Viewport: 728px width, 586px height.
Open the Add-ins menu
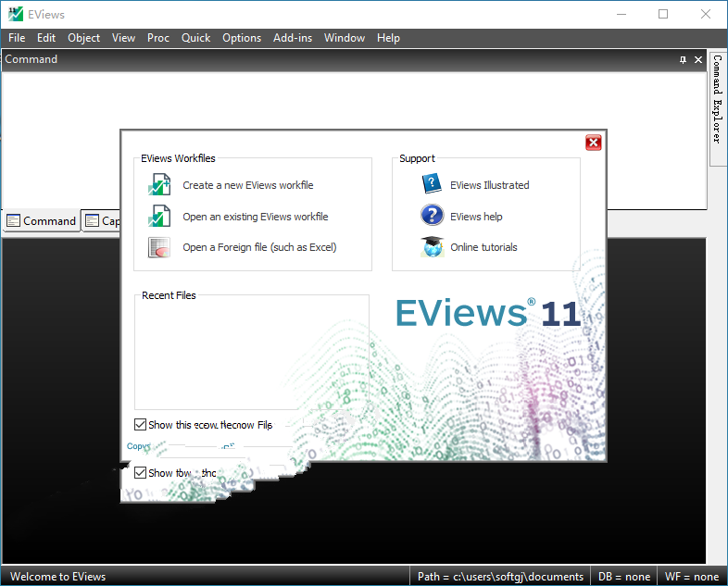click(293, 38)
